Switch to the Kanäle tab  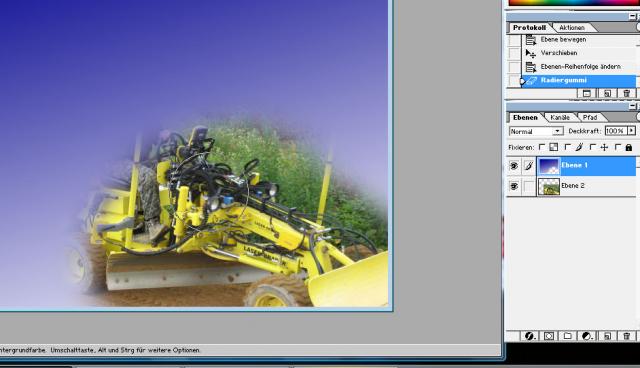[560, 117]
